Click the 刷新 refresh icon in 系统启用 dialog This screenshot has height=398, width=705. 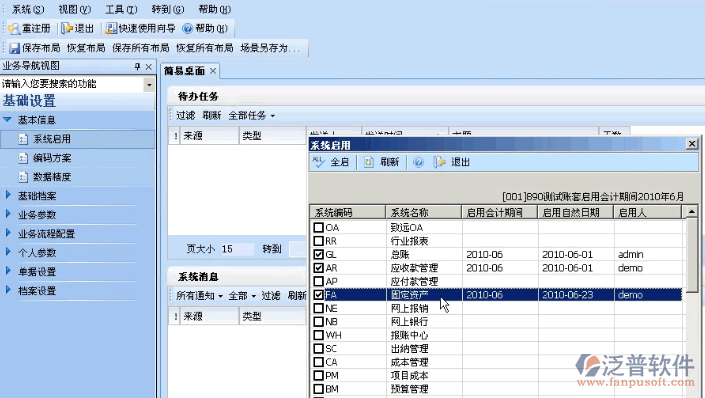pos(369,162)
